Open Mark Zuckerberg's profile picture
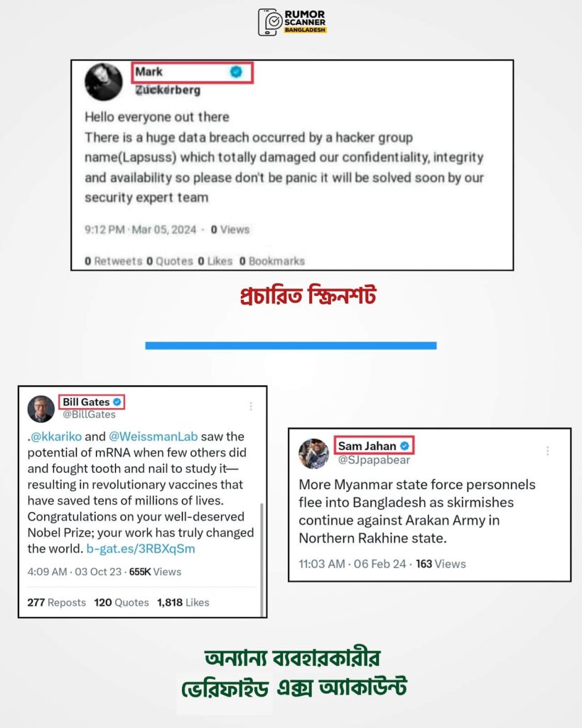Image resolution: width=582 pixels, height=728 pixels. (x=104, y=82)
